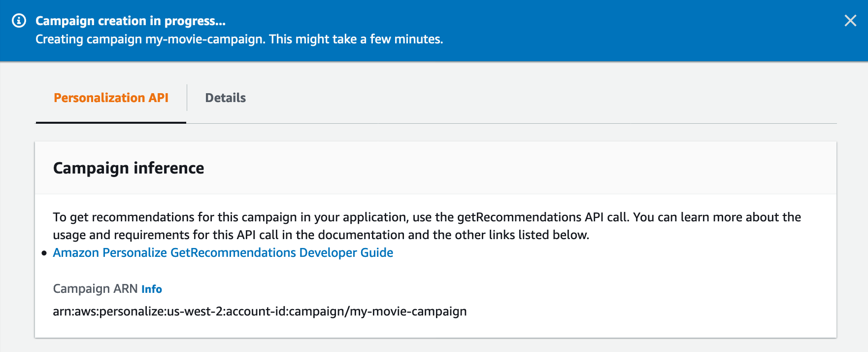
Task: Open the Info link beside Campaign ARN
Action: click(x=151, y=289)
